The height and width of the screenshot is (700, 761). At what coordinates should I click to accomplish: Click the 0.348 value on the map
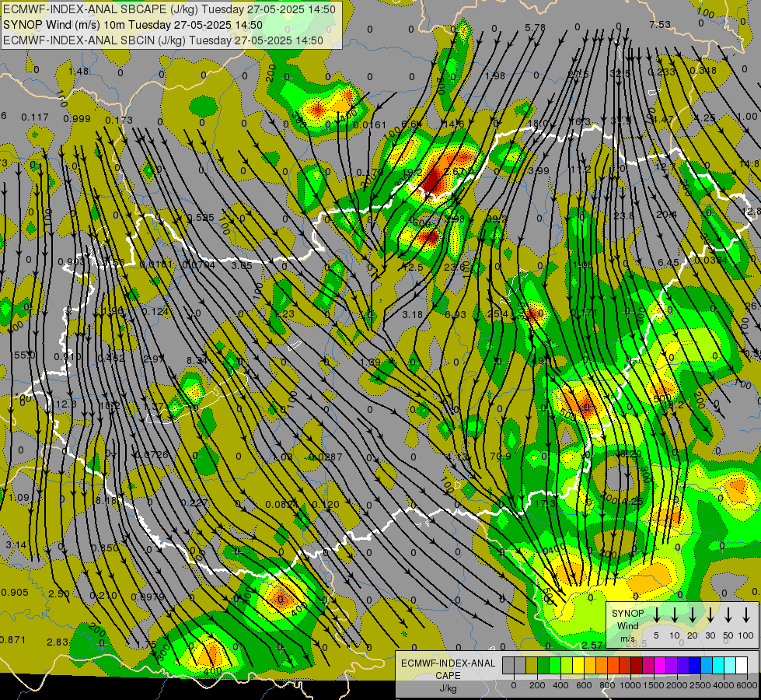(x=703, y=71)
